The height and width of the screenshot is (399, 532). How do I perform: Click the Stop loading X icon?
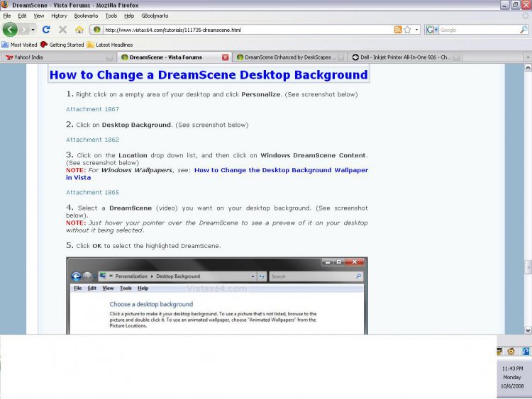click(x=62, y=30)
